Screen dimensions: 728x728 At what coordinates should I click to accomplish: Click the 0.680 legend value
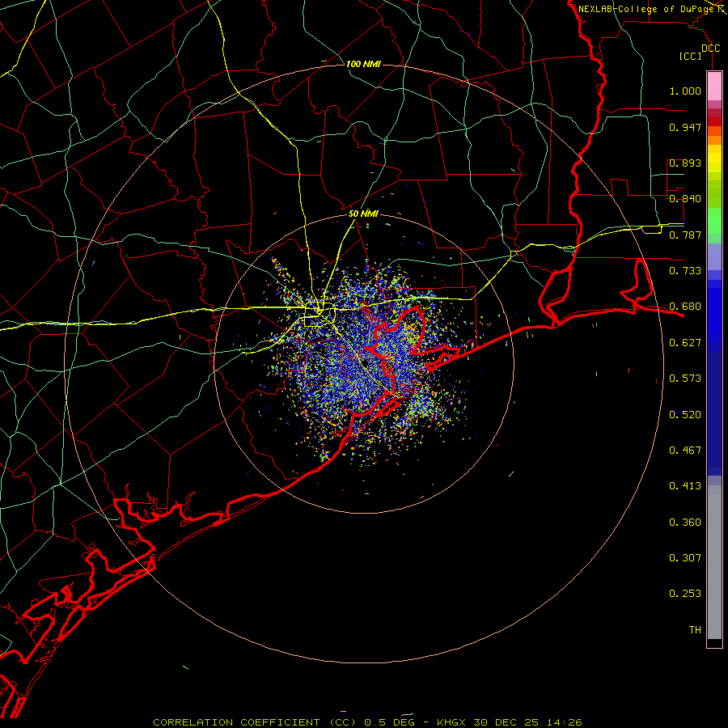pos(685,307)
